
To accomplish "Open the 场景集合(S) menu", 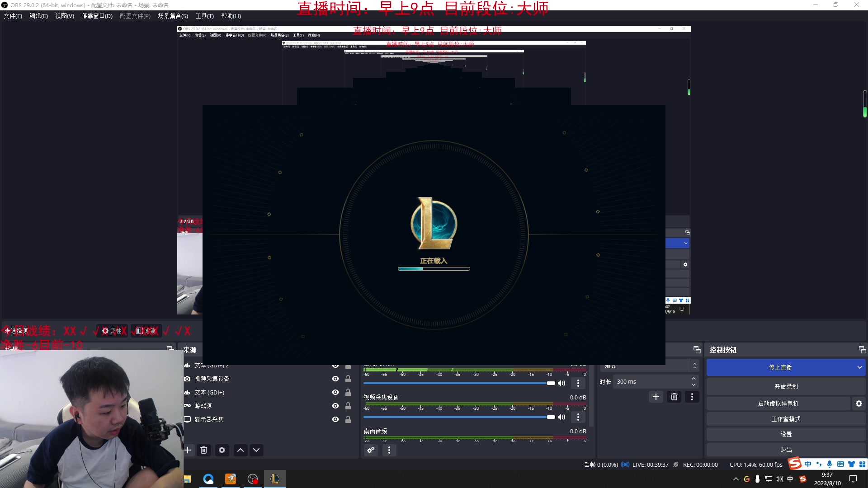I will pos(173,16).
